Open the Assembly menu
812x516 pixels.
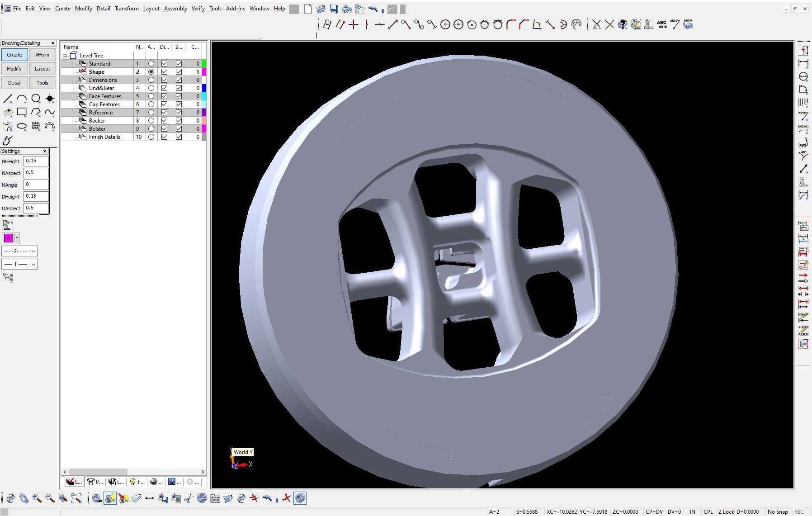point(175,9)
